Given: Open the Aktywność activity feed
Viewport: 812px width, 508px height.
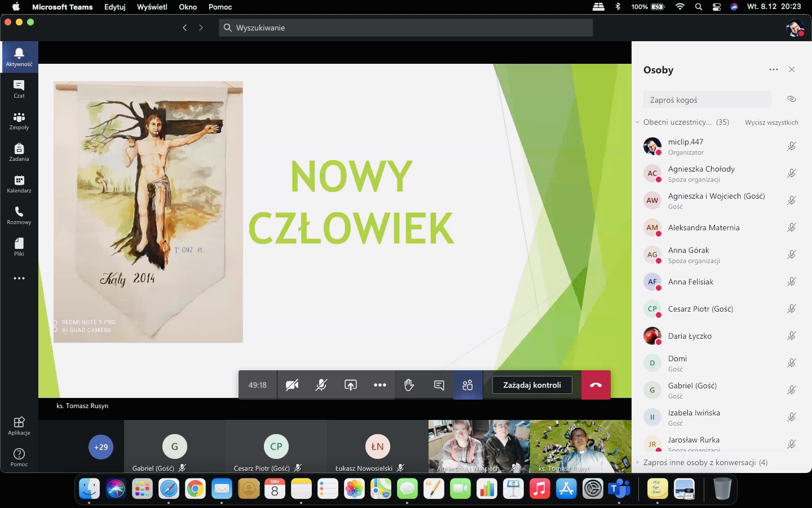Looking at the screenshot, I should tap(19, 57).
